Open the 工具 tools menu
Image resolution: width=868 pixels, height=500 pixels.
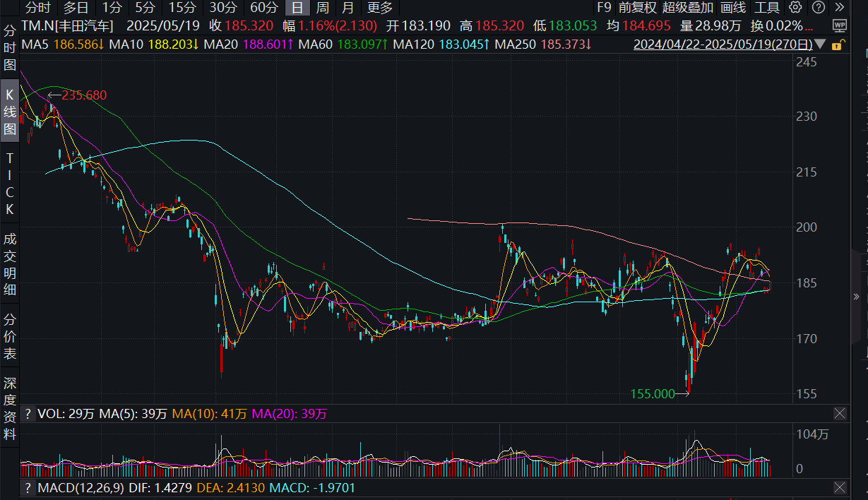point(767,8)
